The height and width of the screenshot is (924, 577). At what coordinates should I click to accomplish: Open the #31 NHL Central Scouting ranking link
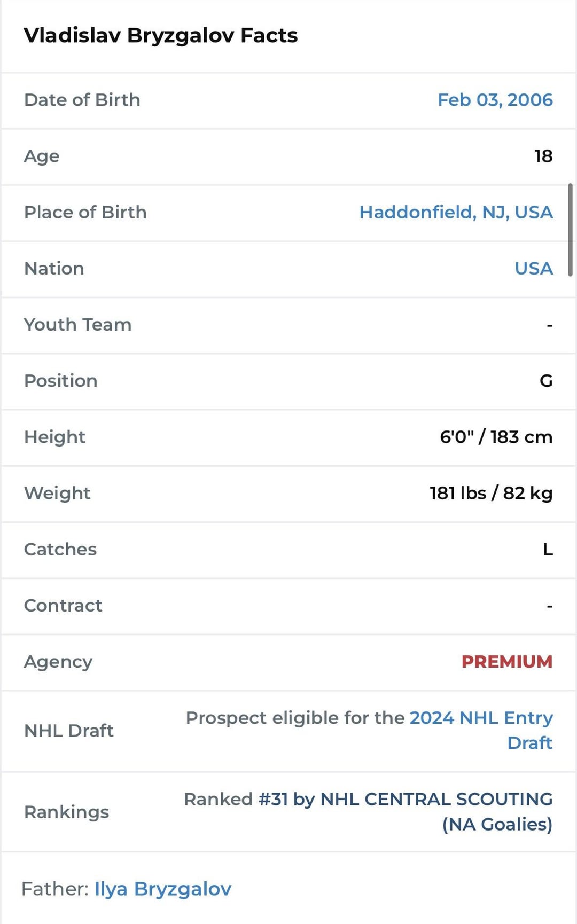pyautogui.click(x=405, y=800)
